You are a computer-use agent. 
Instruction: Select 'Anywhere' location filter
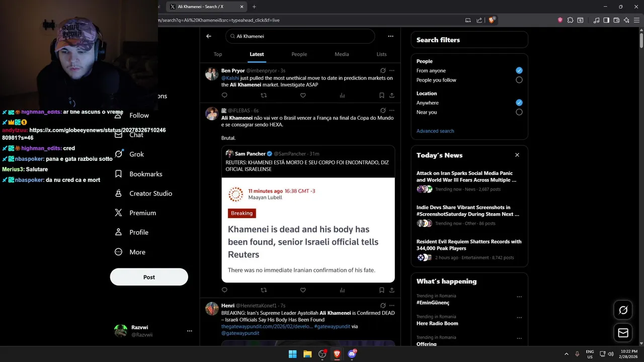click(x=519, y=103)
